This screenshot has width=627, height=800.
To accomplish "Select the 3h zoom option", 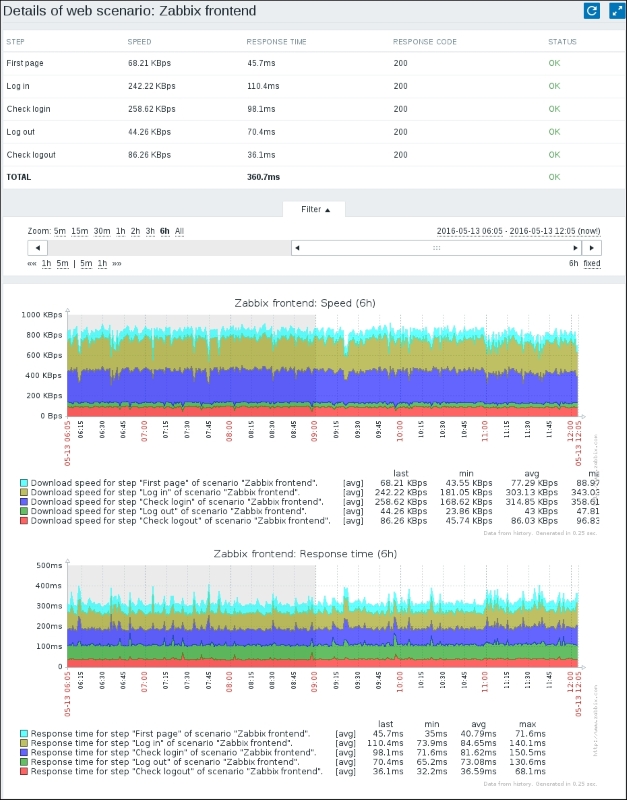I will [149, 231].
